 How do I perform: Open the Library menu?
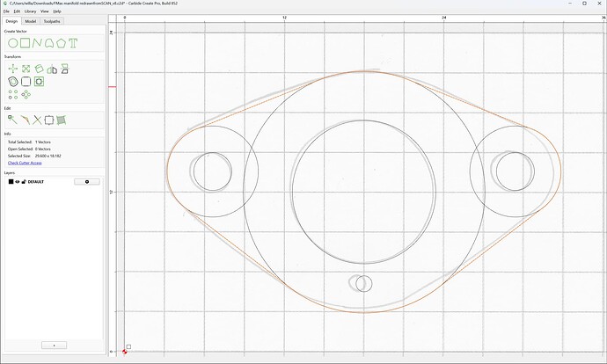click(x=30, y=11)
